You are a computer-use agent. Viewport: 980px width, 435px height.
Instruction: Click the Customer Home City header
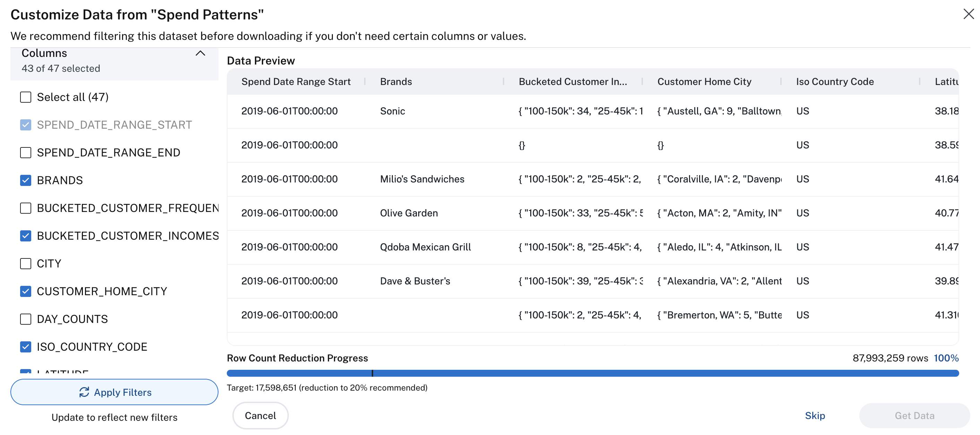pyautogui.click(x=704, y=82)
